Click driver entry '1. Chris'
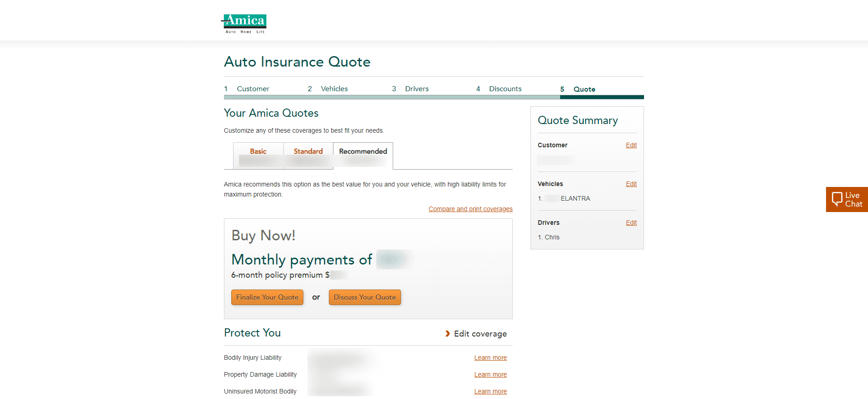This screenshot has width=868, height=399. [549, 237]
